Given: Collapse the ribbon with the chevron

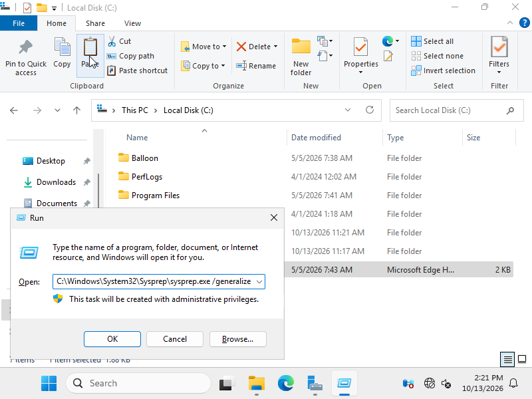Looking at the screenshot, I should 509,23.
